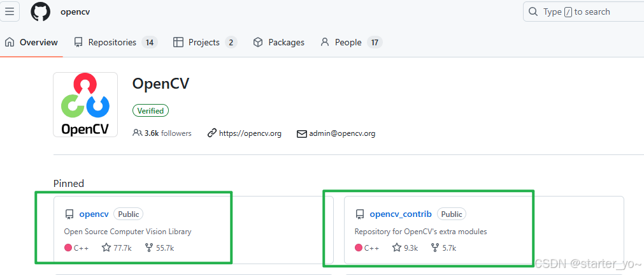The image size is (644, 275).
Task: Visit the https://opencv.org link
Action: [250, 133]
